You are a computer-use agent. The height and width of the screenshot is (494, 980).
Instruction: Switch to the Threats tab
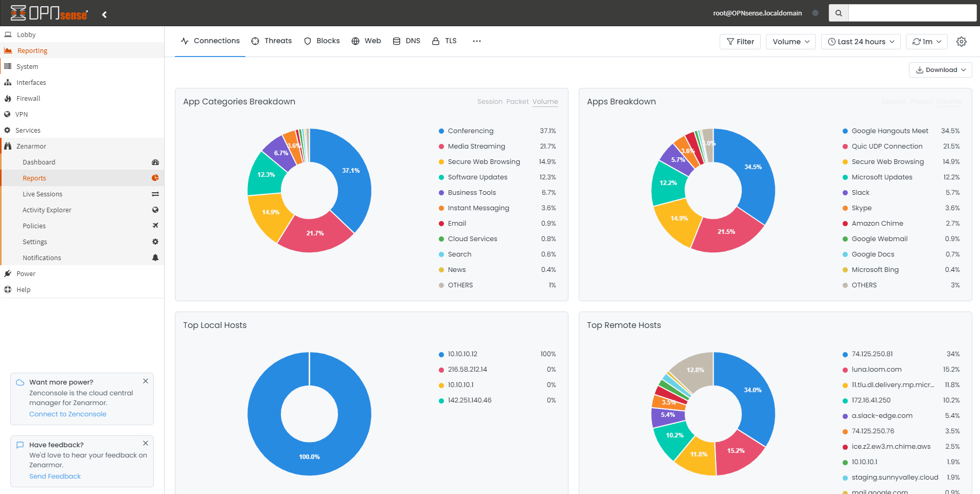tap(271, 41)
